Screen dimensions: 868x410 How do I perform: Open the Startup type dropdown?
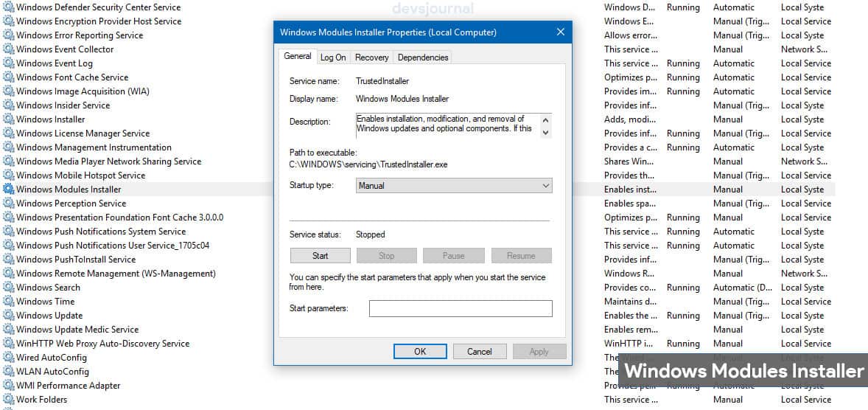454,186
